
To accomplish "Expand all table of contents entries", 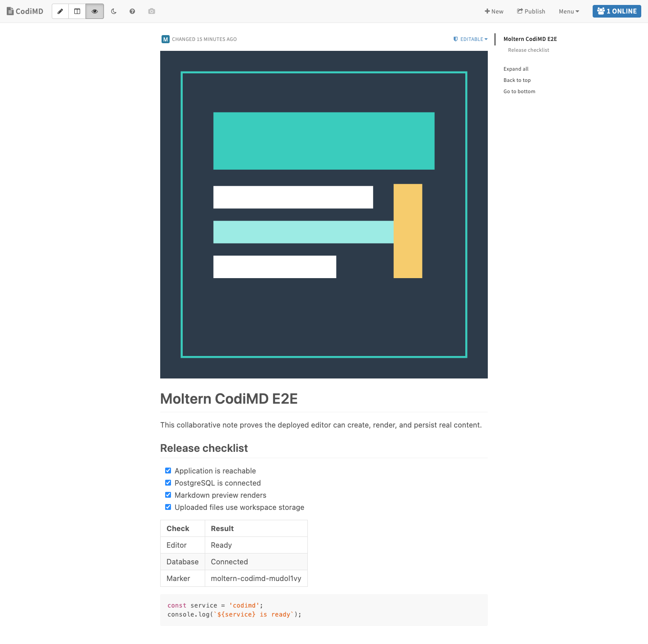I will pos(516,69).
